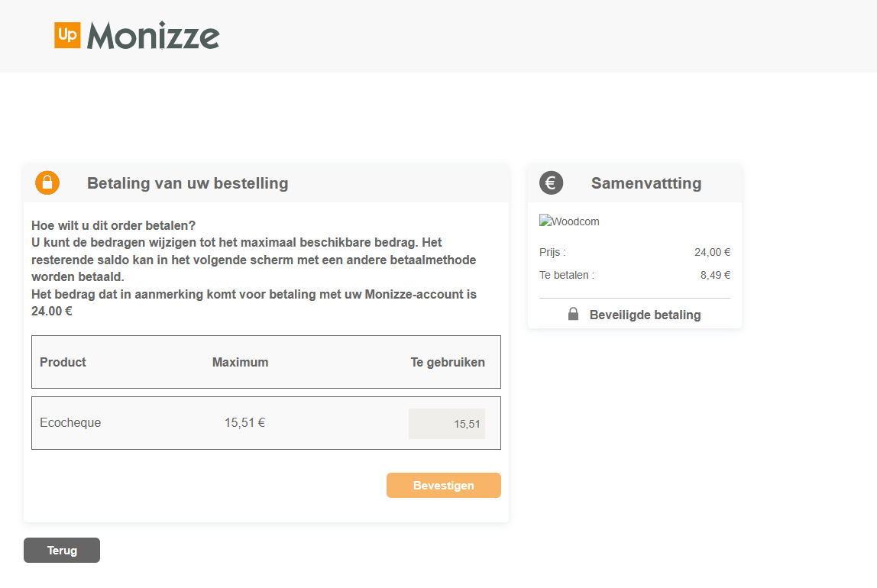Select the Maximum column header
This screenshot has height=588, width=877.
coord(241,362)
